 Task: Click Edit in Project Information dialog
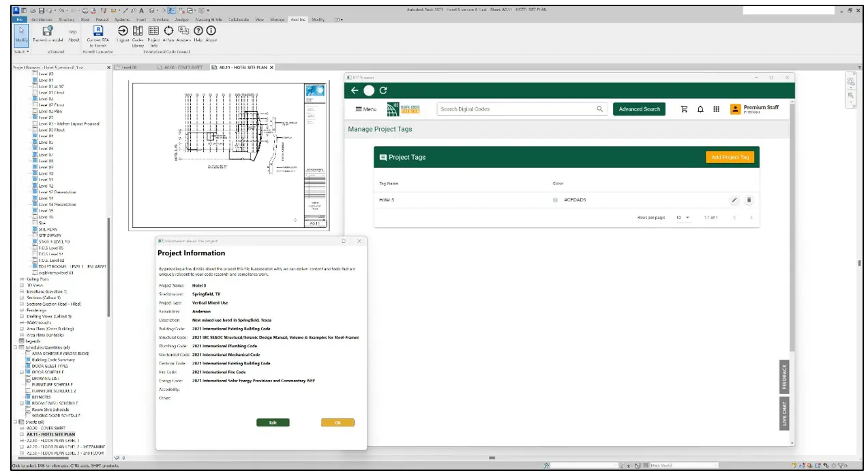(273, 422)
